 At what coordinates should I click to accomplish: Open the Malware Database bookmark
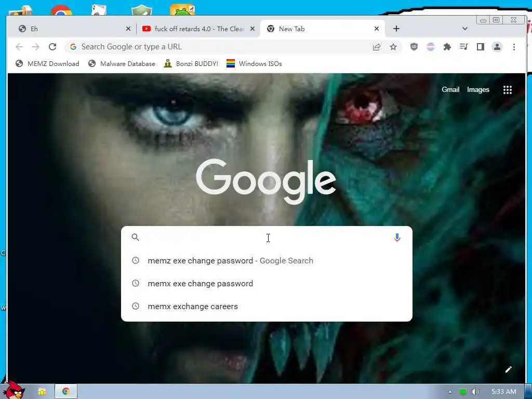point(122,64)
